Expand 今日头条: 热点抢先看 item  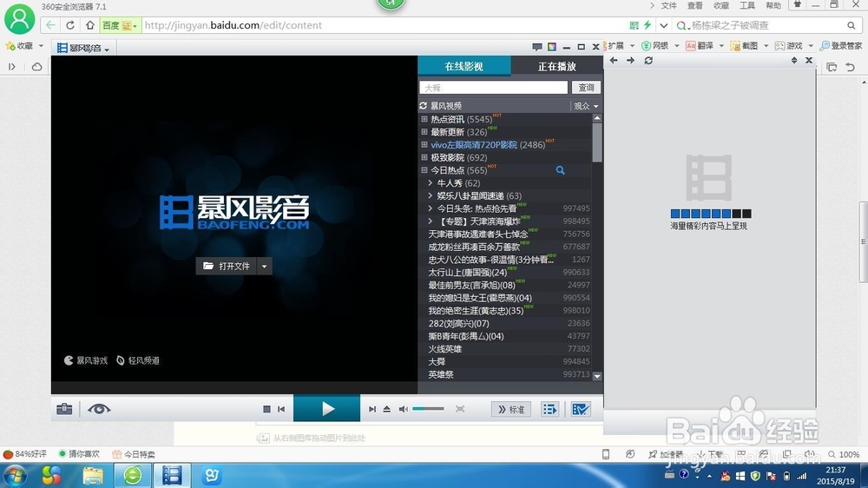click(431, 208)
